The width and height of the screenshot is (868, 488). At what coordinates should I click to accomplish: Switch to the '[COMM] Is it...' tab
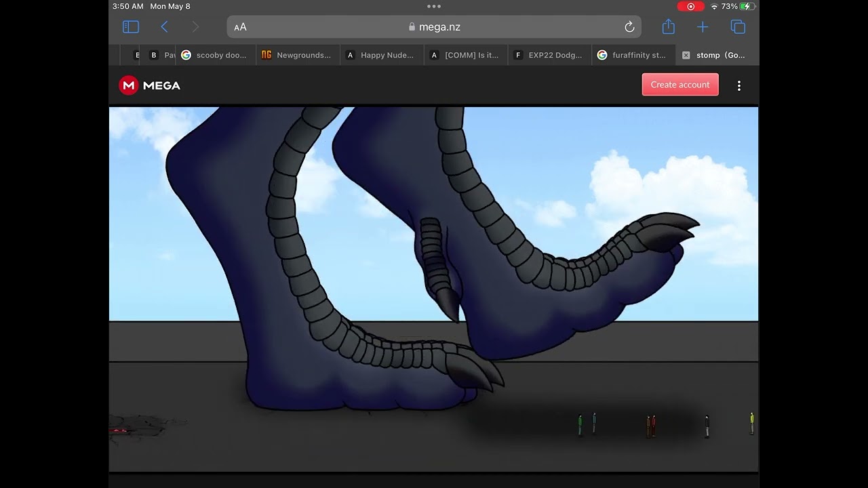click(466, 55)
